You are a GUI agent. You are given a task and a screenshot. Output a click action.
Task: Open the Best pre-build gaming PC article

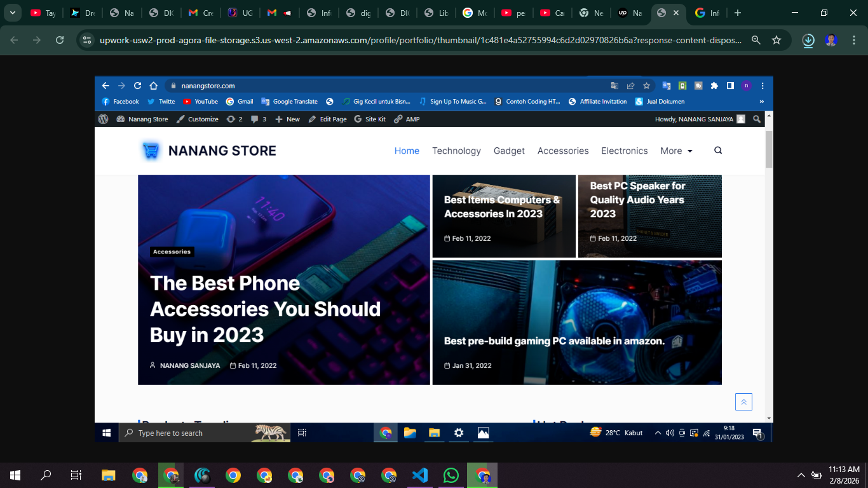[x=553, y=341]
